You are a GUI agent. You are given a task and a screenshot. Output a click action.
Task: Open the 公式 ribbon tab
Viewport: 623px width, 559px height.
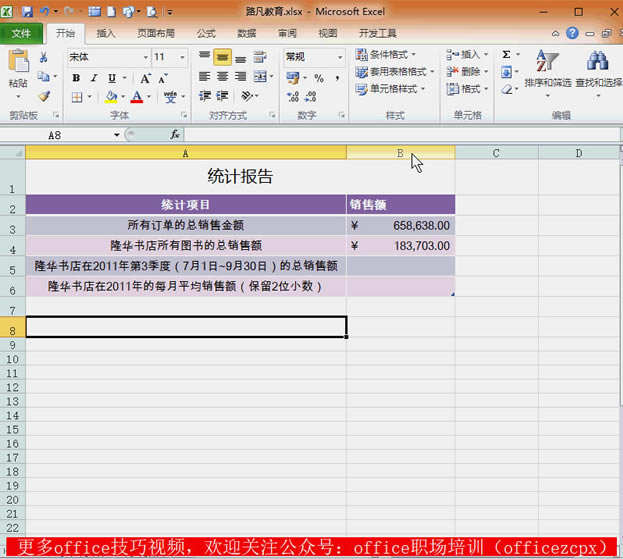(x=206, y=33)
